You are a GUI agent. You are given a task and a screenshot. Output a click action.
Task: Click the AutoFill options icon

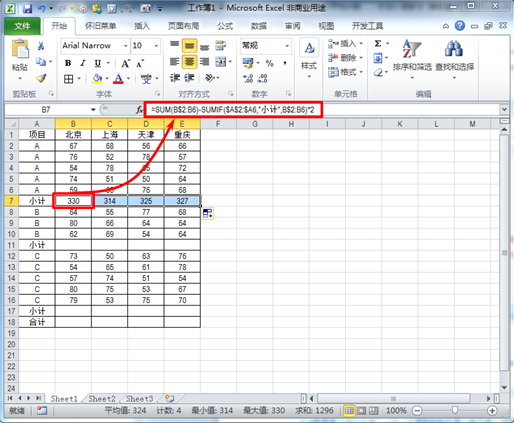point(208,213)
